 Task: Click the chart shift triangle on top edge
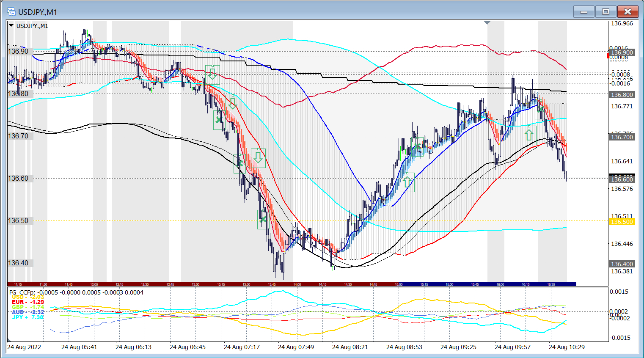point(487,22)
